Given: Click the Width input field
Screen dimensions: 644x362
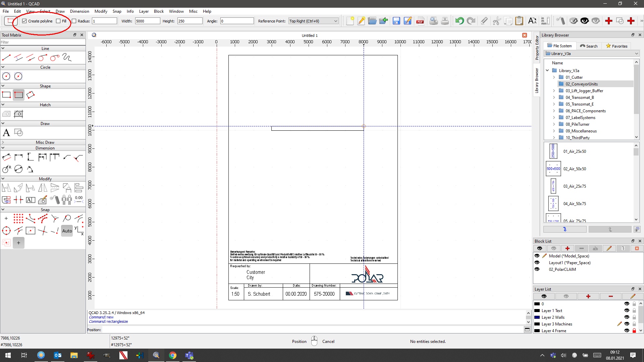Looking at the screenshot, I should (x=147, y=21).
